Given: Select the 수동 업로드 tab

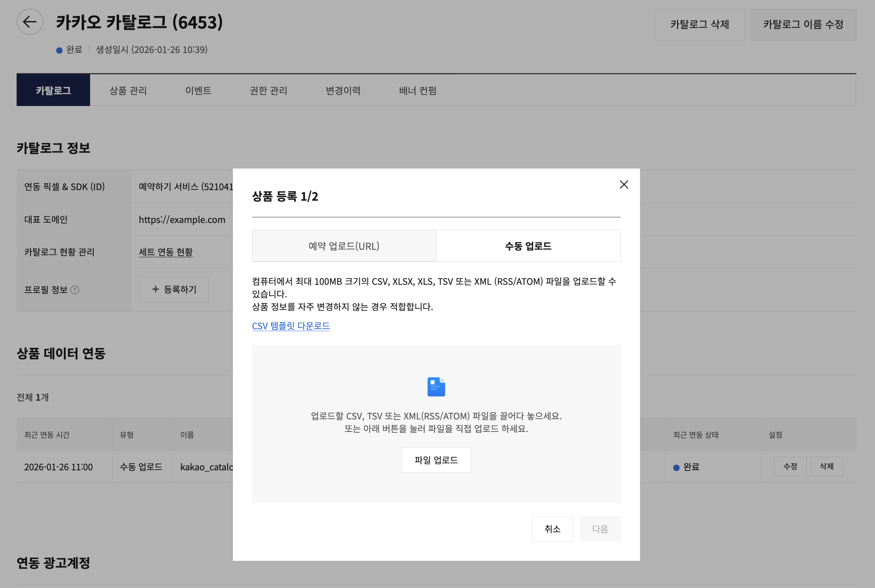Looking at the screenshot, I should (x=528, y=246).
